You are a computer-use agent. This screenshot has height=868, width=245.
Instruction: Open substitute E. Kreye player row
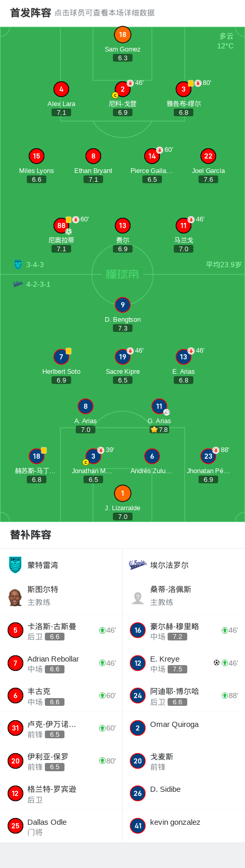tap(184, 663)
